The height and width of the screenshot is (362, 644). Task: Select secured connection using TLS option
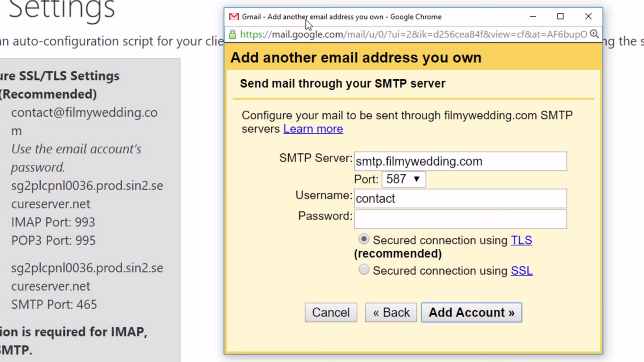pyautogui.click(x=364, y=239)
